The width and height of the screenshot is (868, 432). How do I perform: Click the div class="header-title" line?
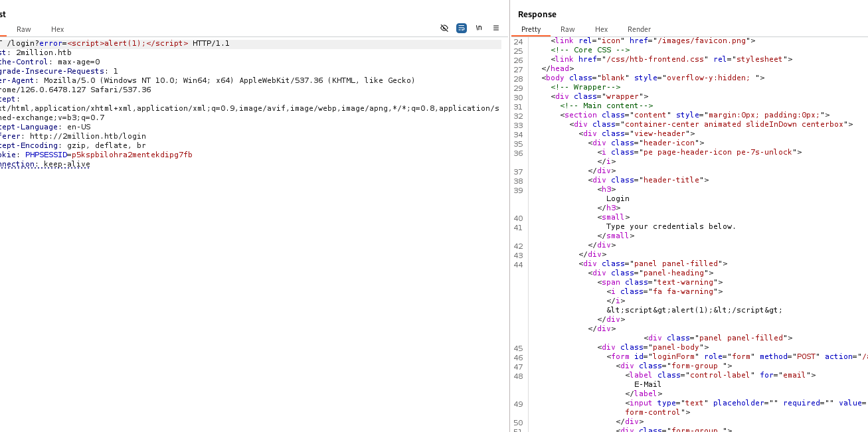648,180
